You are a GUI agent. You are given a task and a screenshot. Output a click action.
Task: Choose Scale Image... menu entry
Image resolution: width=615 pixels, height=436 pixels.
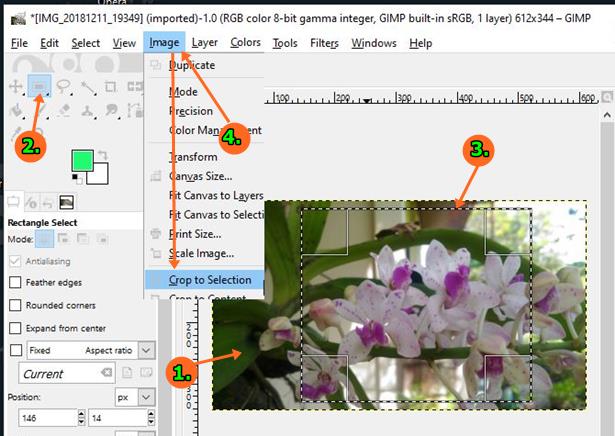tap(204, 253)
